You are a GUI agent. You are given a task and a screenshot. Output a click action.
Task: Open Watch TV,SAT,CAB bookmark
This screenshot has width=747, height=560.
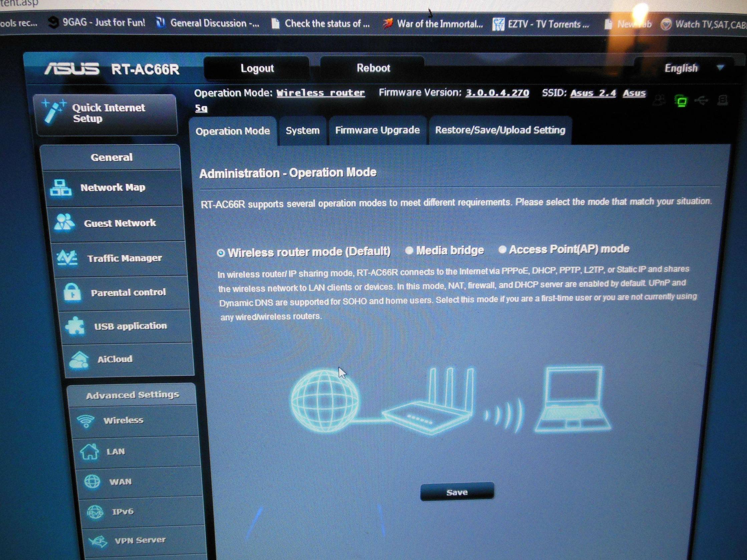tap(704, 24)
